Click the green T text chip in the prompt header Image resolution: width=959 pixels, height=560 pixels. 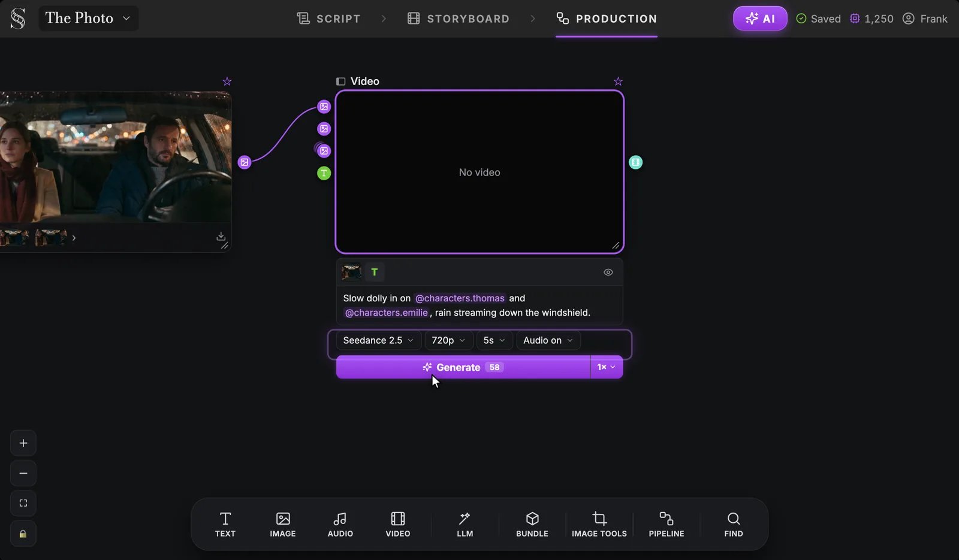(375, 272)
